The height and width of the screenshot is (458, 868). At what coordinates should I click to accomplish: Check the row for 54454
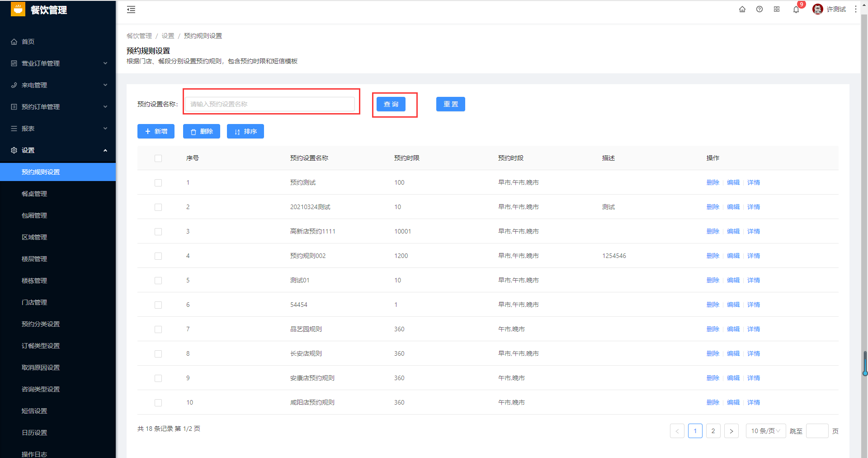pos(158,305)
